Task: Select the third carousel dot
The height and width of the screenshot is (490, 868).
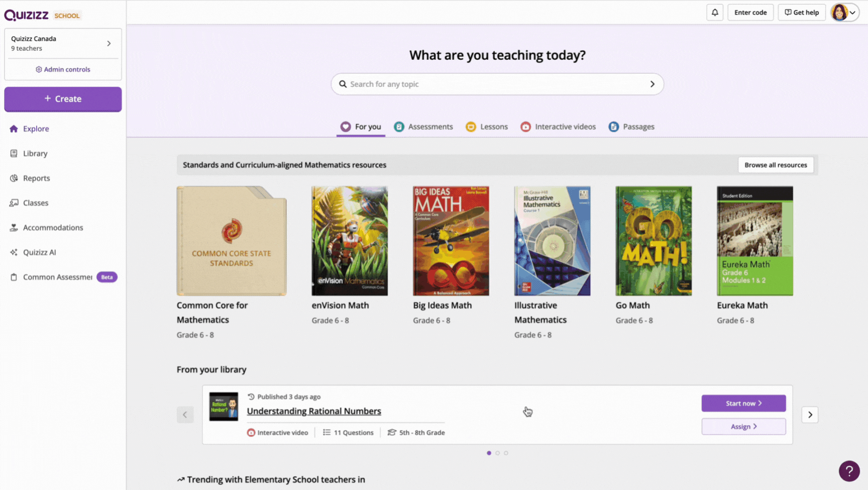Action: point(506,453)
